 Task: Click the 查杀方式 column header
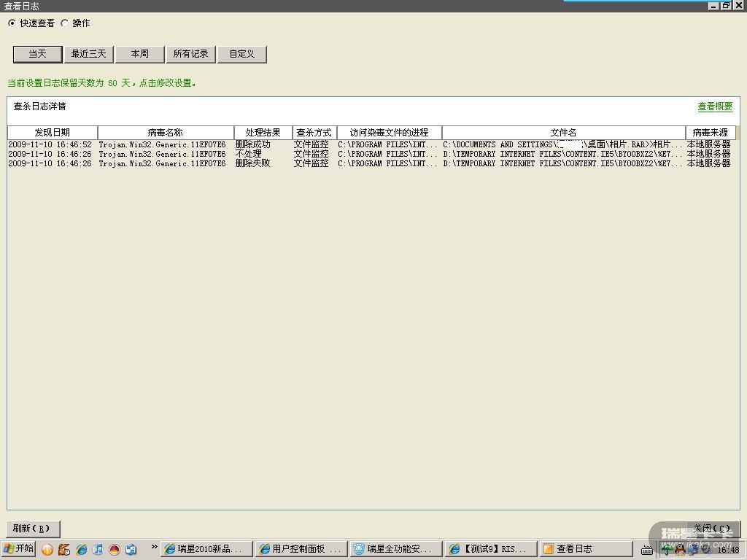[314, 133]
